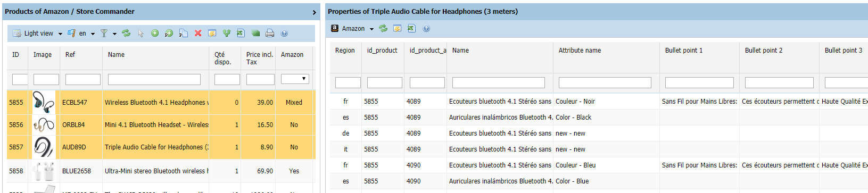Open the Light view dropdown arrow
This screenshot has width=868, height=193.
pyautogui.click(x=60, y=33)
